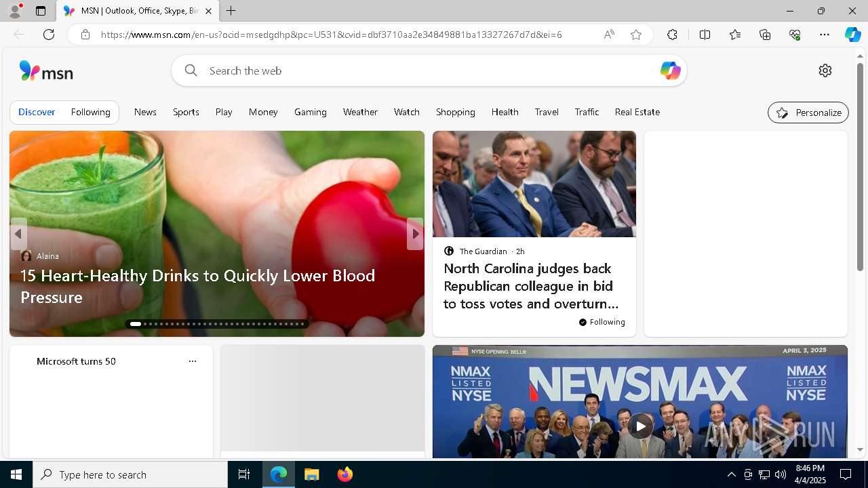Open the Shopping section
The height and width of the screenshot is (488, 868).
coord(456,112)
